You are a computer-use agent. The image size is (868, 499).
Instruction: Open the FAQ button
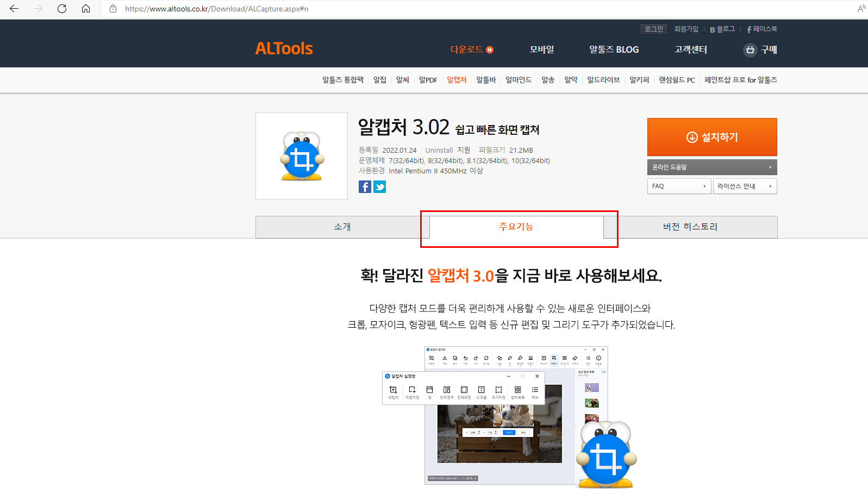[679, 186]
